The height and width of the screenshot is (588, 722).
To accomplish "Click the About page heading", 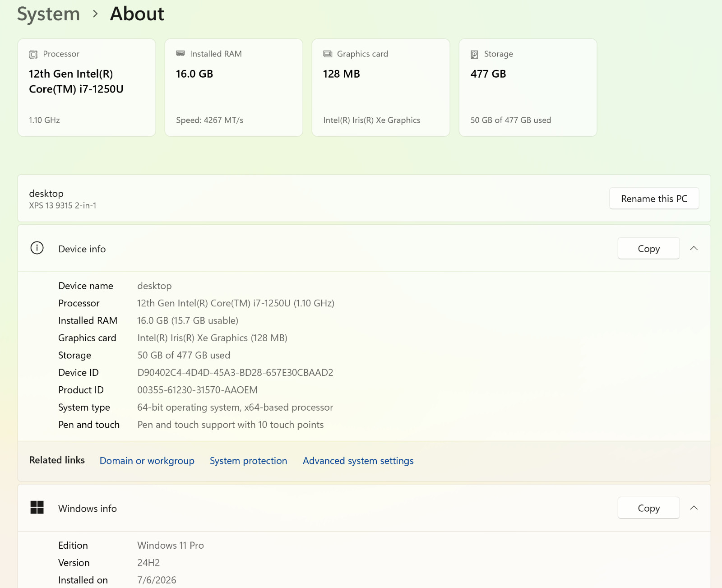I will pos(137,14).
